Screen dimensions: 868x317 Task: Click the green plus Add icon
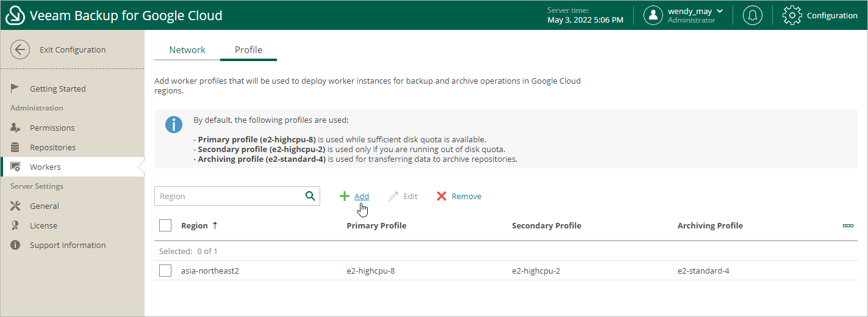click(345, 196)
